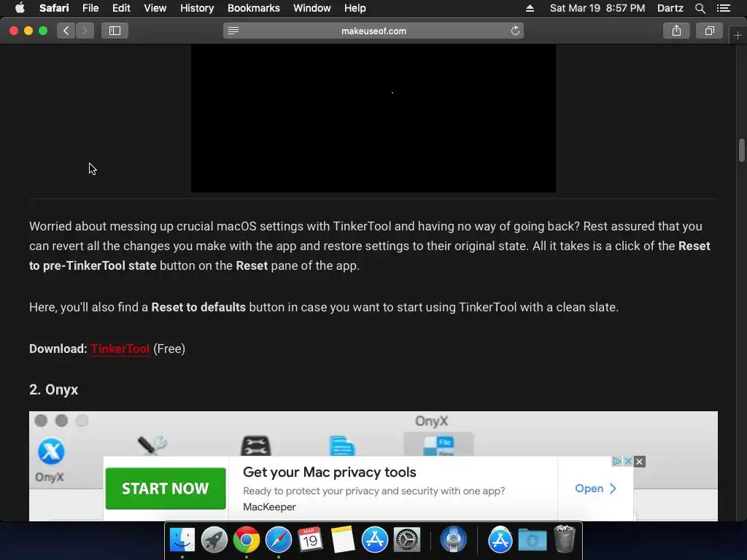747x560 pixels.
Task: Click the START NOW ad button
Action: [166, 489]
